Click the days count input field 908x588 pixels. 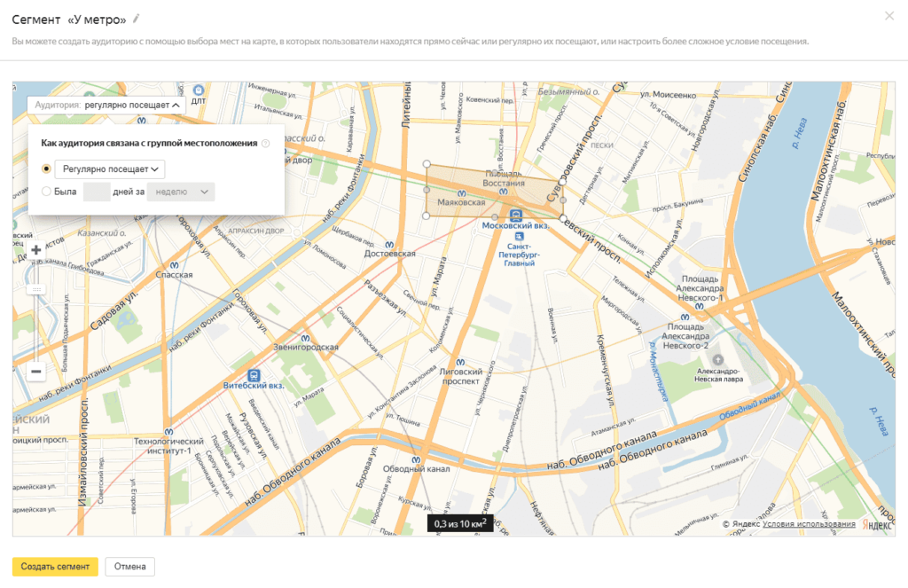97,192
